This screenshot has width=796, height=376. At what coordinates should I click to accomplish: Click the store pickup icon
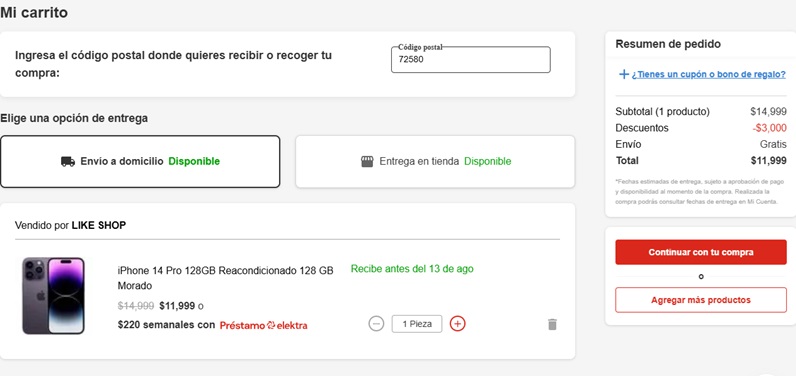click(x=367, y=161)
